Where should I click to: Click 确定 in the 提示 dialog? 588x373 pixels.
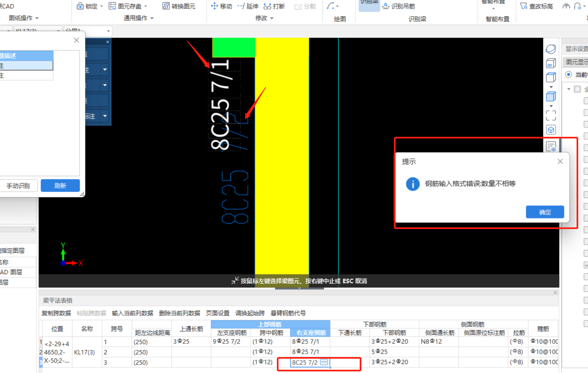[545, 212]
